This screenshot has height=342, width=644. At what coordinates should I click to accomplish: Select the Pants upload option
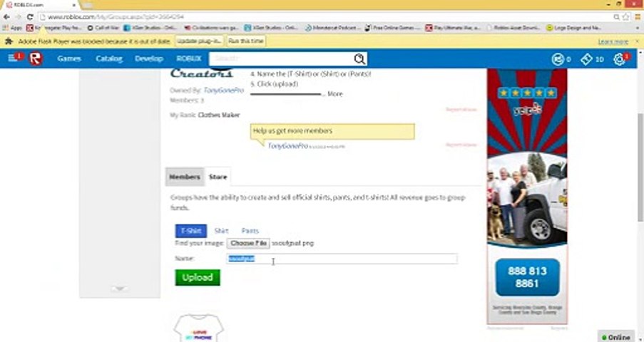[250, 231]
